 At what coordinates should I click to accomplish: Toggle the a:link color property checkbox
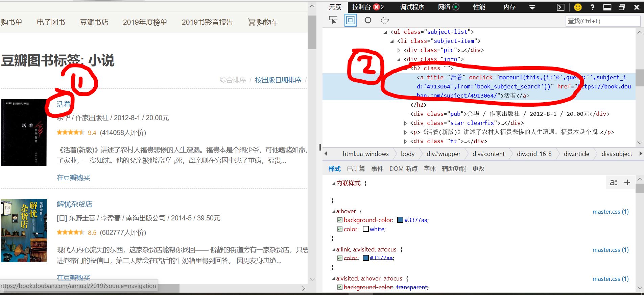(340, 258)
